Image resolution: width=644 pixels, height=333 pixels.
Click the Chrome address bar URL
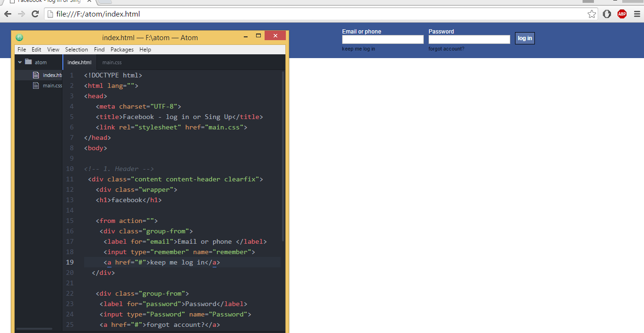pyautogui.click(x=98, y=14)
